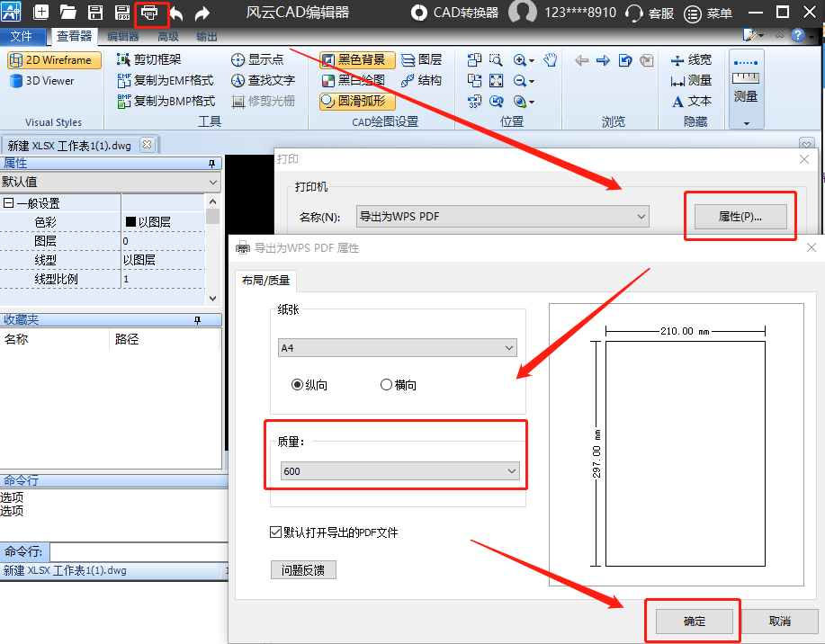
Task: Switch to the 输出 ribbon tab
Action: pyautogui.click(x=207, y=36)
